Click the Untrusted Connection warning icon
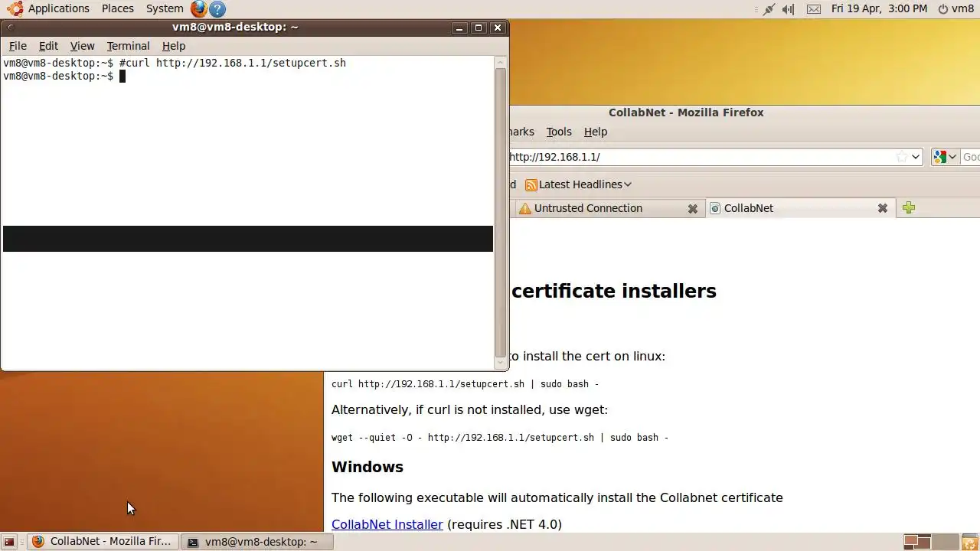The height and width of the screenshot is (551, 980). [x=524, y=208]
